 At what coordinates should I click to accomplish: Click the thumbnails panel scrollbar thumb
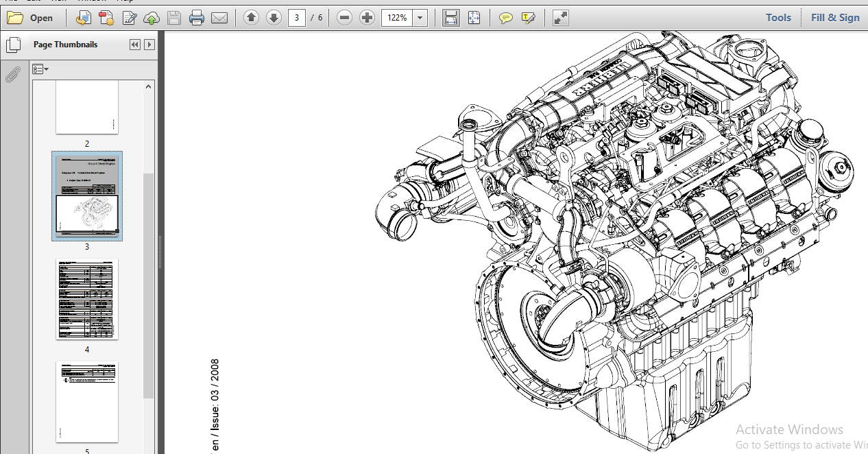click(149, 285)
